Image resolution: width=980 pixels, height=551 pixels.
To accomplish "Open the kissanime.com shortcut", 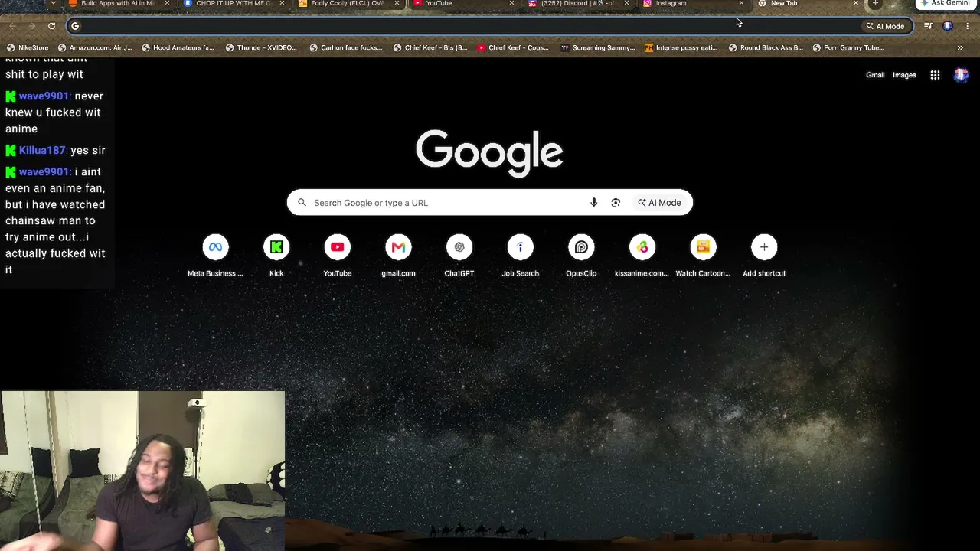I will coord(642,256).
